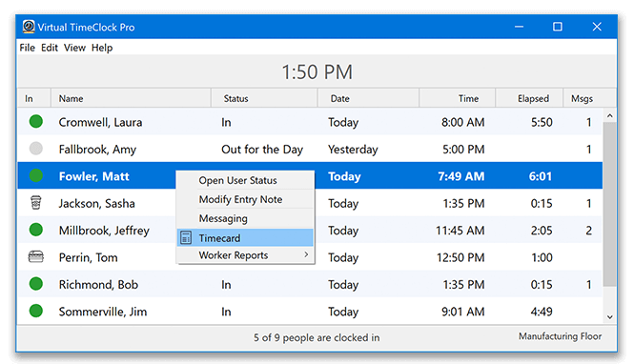634x364 pixels.
Task: Minimize the Virtual TimeClock Pro window
Action: [x=520, y=27]
